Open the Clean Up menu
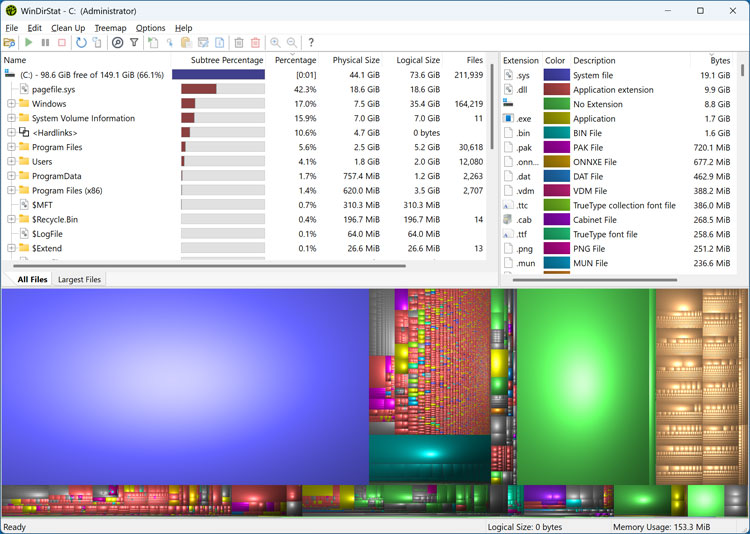The image size is (750, 534). tap(68, 28)
